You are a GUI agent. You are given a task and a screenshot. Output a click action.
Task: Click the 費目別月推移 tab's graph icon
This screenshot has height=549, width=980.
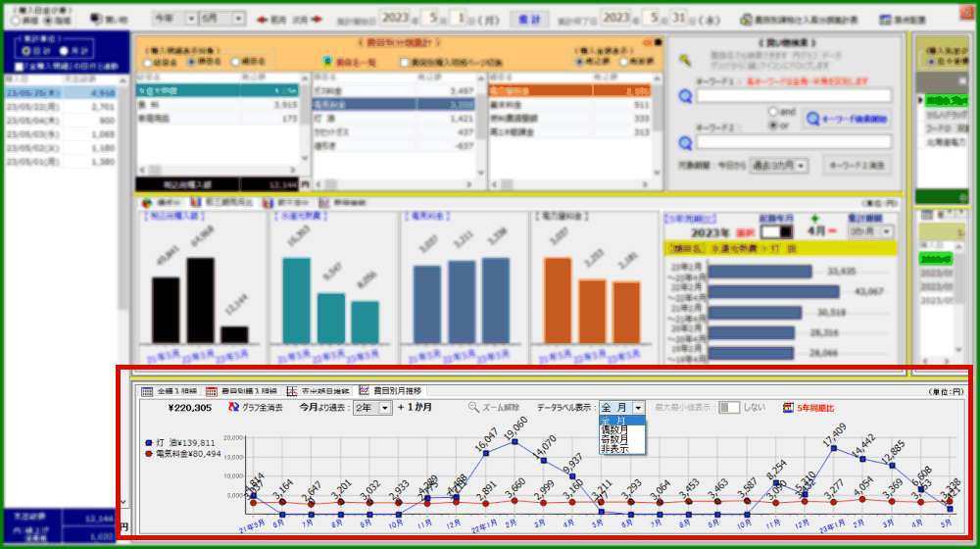pyautogui.click(x=365, y=391)
